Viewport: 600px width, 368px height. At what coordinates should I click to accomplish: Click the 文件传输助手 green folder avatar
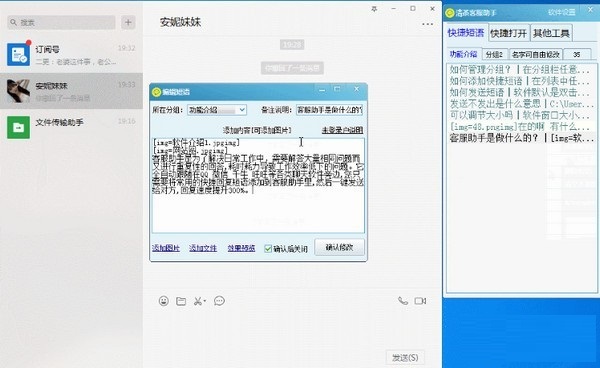coord(18,127)
